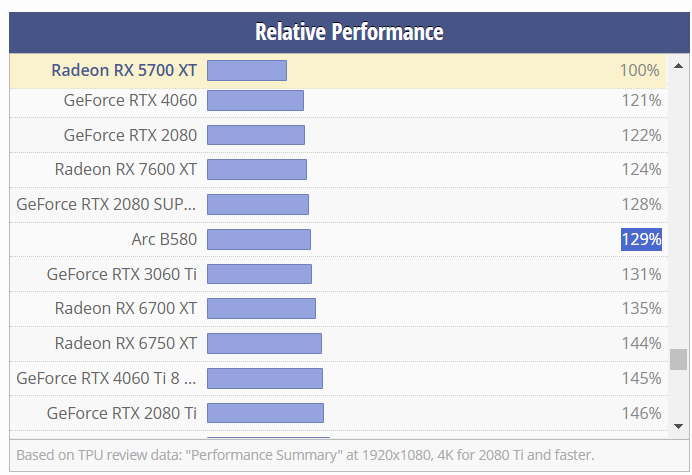Click the performance bar for Arc B580
692x475 pixels.
tap(258, 239)
